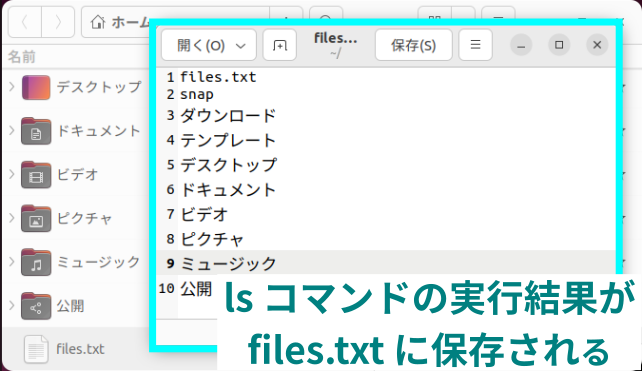Select the デスクトップ folder icon
The image size is (642, 371).
point(36,87)
